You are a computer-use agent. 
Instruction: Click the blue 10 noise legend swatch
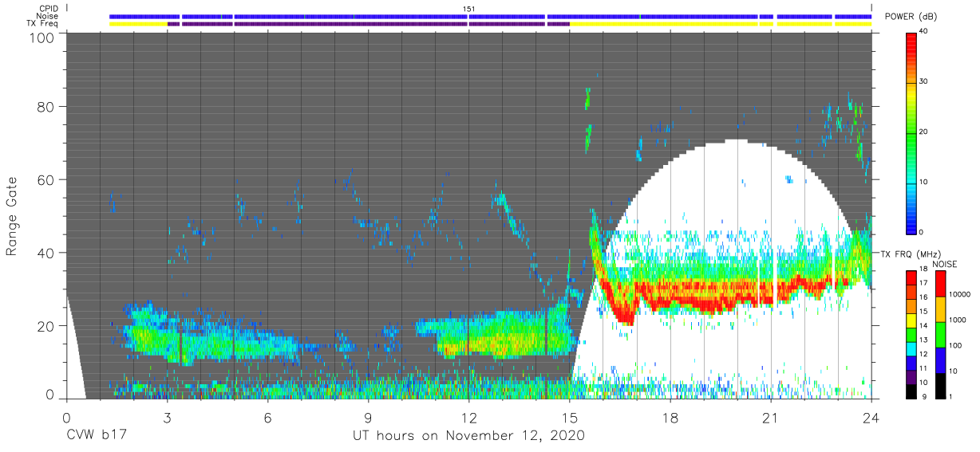click(941, 360)
